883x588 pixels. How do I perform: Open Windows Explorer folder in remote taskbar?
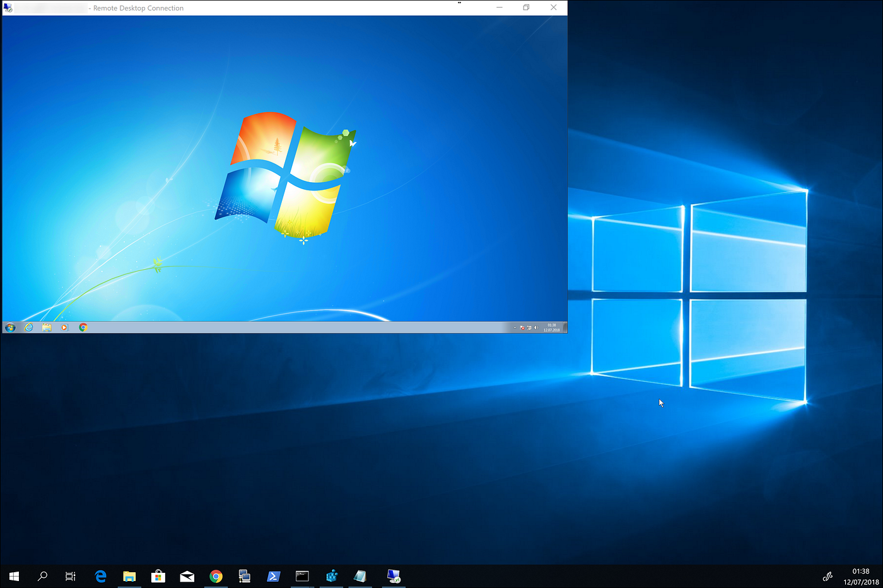tap(47, 327)
